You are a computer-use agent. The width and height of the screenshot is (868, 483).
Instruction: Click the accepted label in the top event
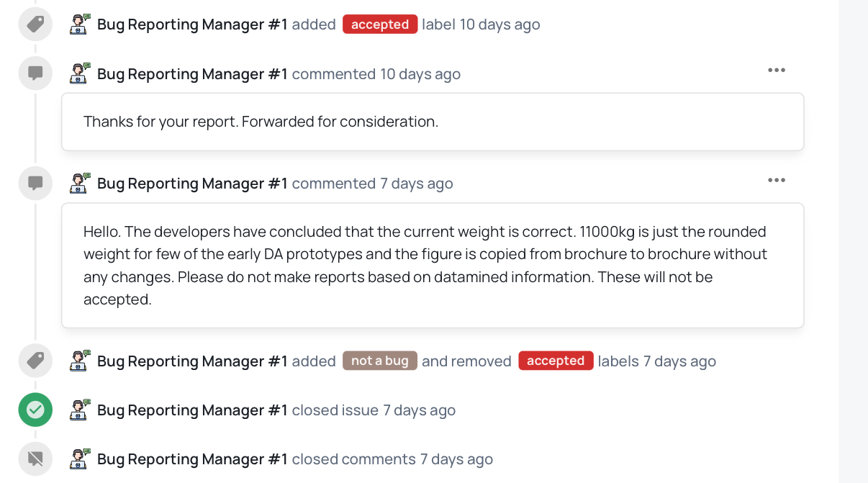point(380,24)
